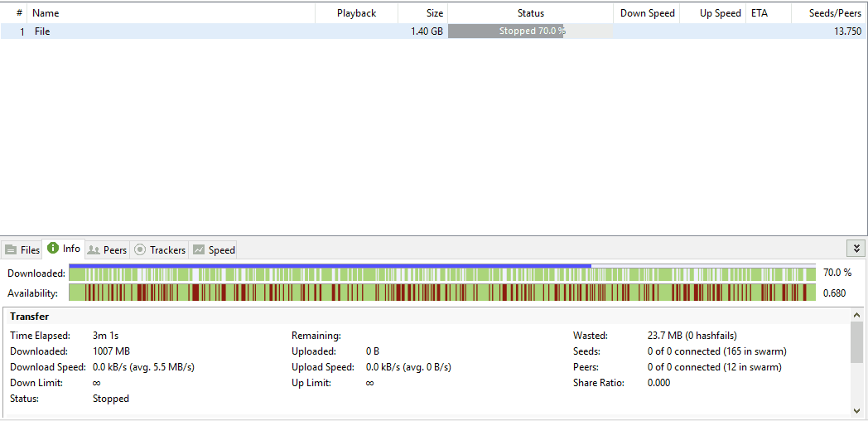This screenshot has height=421, width=868.
Task: Sort by the Down Speed column
Action: click(x=647, y=13)
